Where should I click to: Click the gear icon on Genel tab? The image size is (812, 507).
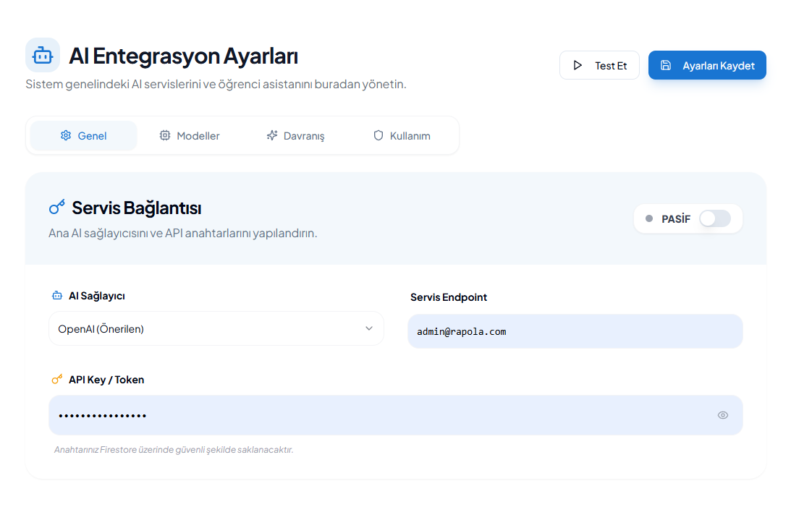click(x=66, y=135)
